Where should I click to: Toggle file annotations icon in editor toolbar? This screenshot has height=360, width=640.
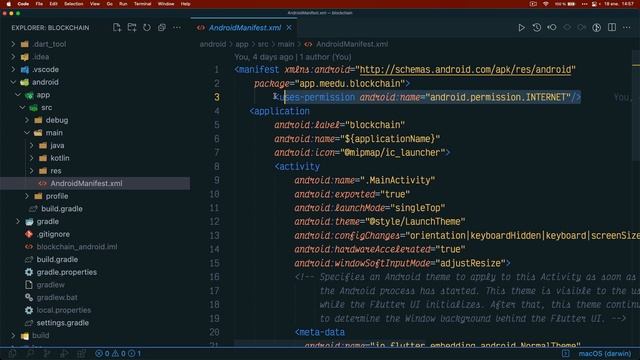(597, 27)
